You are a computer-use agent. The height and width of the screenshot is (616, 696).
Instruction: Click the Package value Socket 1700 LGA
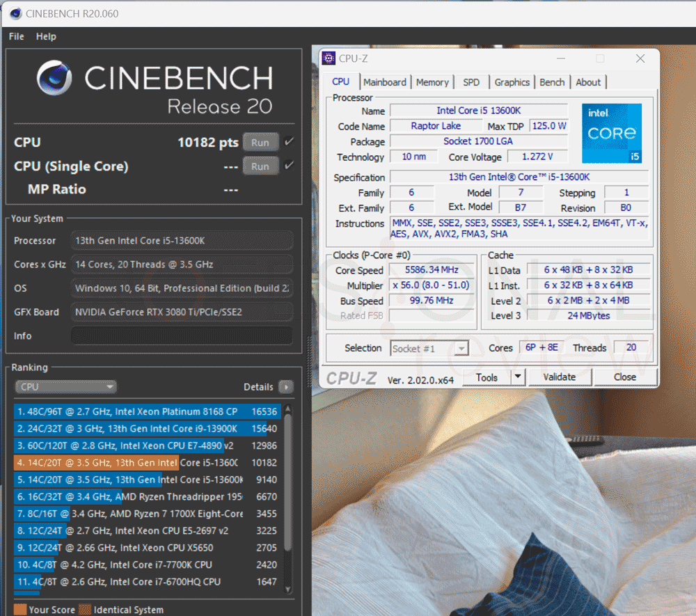point(479,141)
